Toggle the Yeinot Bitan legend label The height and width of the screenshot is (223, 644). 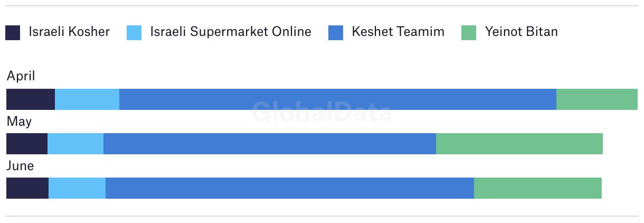[521, 32]
